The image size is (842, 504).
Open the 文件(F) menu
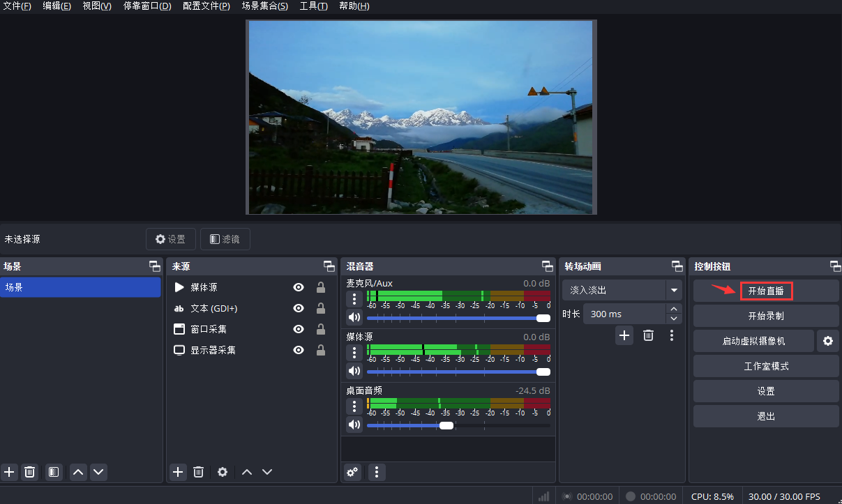(x=17, y=6)
